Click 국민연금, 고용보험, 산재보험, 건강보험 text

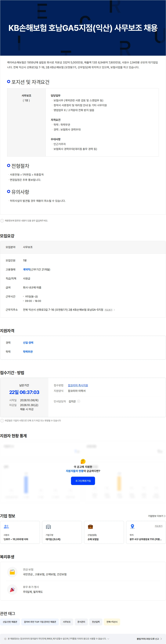click(45, 574)
